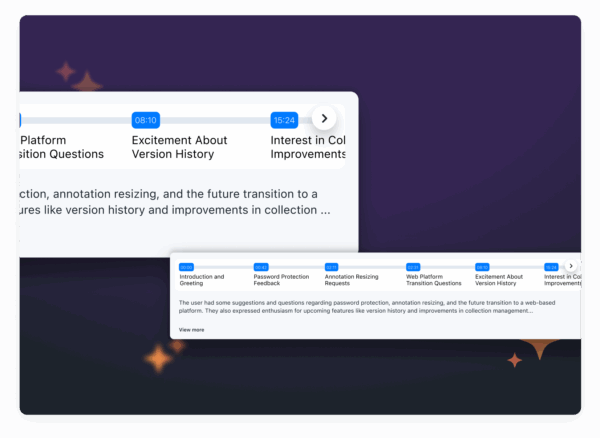Select small card's timestamp above 'Excitement About Version History'
Screen dimensions: 600x438
[482, 267]
